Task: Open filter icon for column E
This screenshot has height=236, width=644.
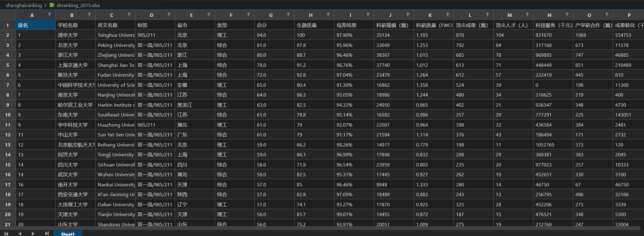Action: [209, 15]
